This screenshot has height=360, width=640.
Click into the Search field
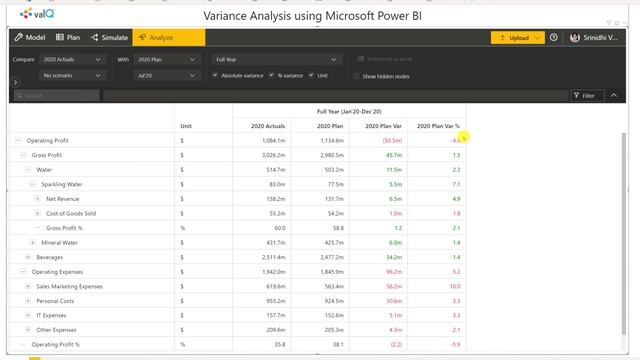click(x=56, y=96)
